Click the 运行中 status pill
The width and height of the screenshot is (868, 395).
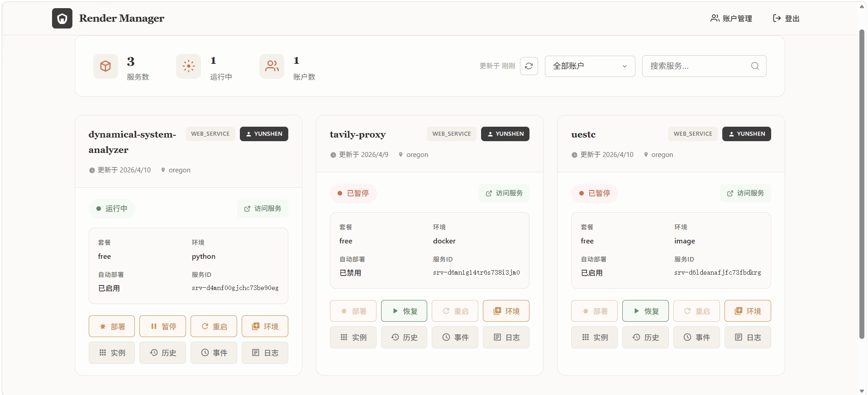(112, 209)
